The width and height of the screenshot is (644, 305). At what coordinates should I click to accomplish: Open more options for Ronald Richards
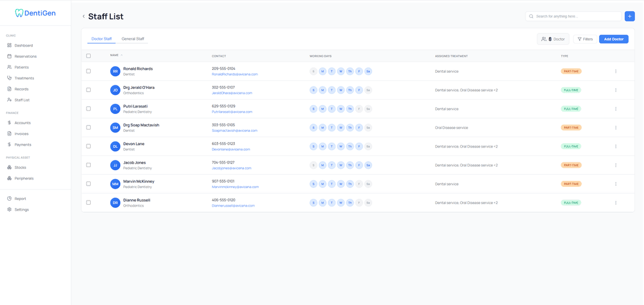pyautogui.click(x=615, y=72)
